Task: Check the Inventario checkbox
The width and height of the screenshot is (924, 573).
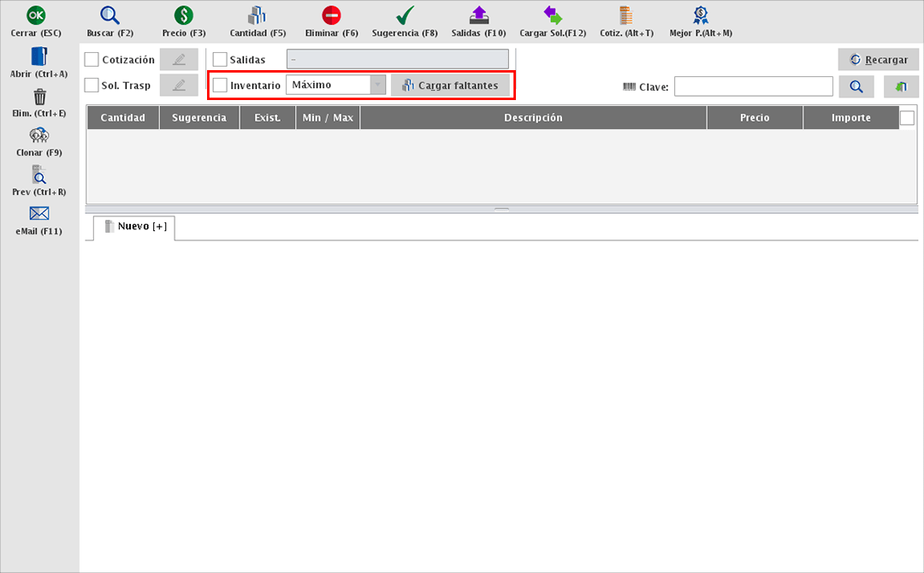Action: tap(220, 86)
